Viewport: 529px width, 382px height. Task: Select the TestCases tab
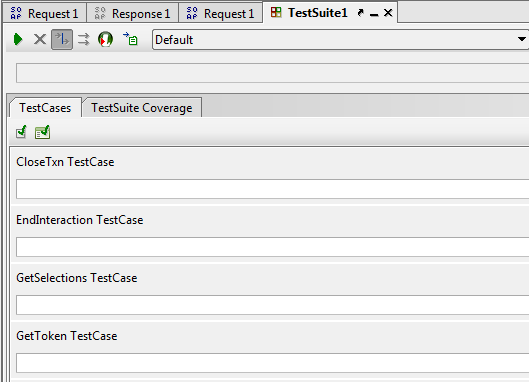coord(45,108)
